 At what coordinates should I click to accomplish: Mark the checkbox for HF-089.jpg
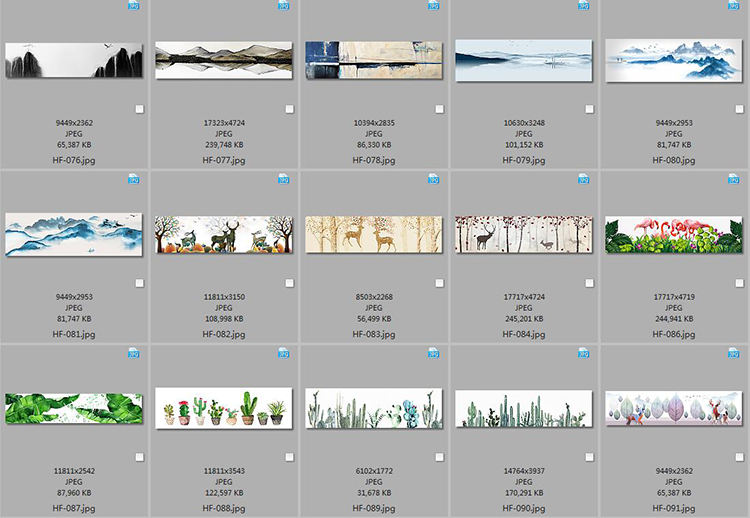click(x=439, y=456)
